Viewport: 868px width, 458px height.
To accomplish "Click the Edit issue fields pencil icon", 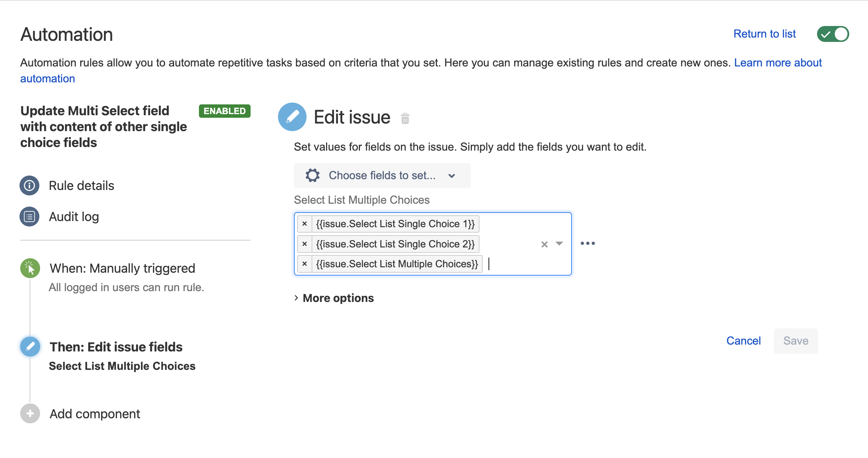I will click(30, 347).
